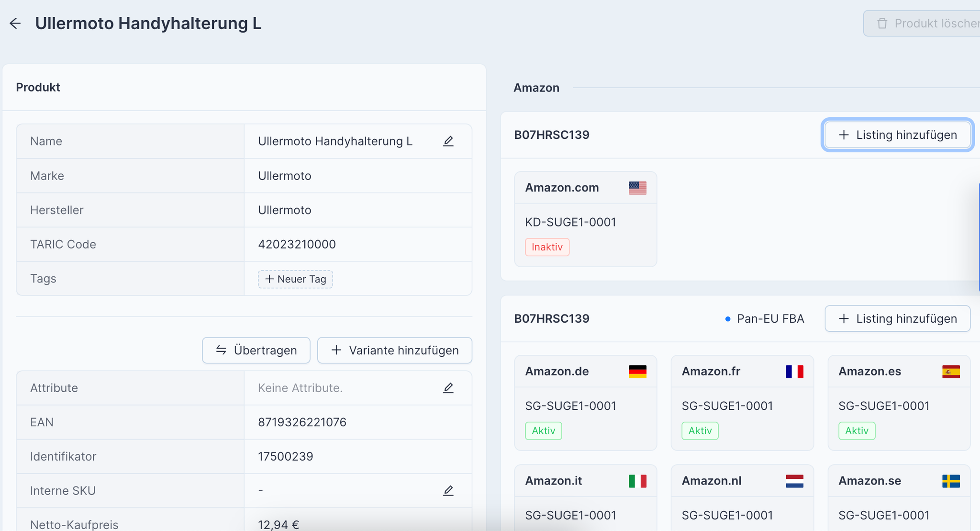Click Listing hinzufügen next to Pan-EU FBA
This screenshot has height=531, width=980.
[898, 319]
